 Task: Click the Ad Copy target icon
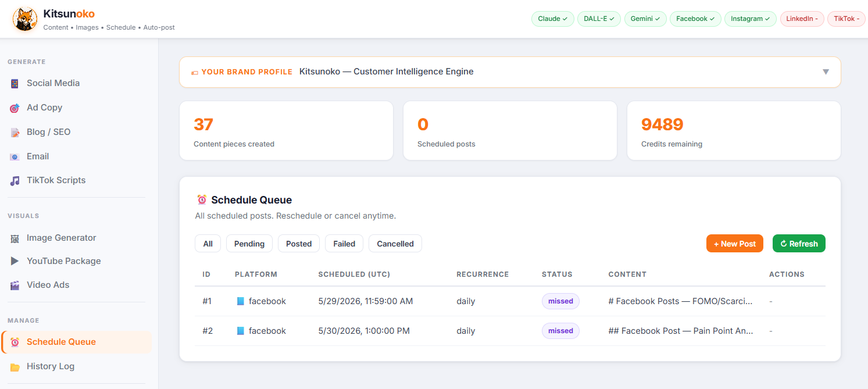(x=15, y=108)
